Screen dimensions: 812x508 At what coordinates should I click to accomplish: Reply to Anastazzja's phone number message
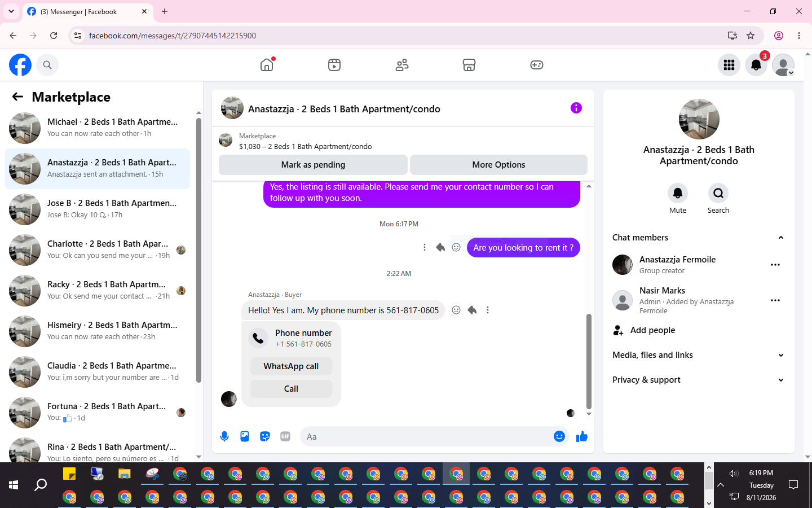click(x=472, y=310)
